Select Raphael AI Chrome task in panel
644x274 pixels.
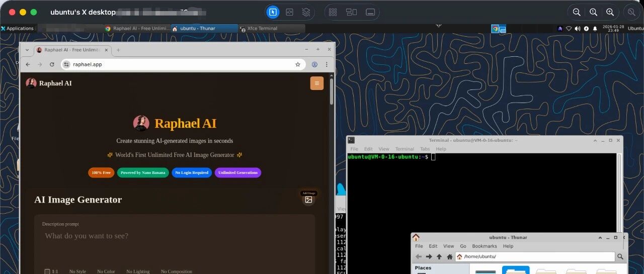[137, 29]
